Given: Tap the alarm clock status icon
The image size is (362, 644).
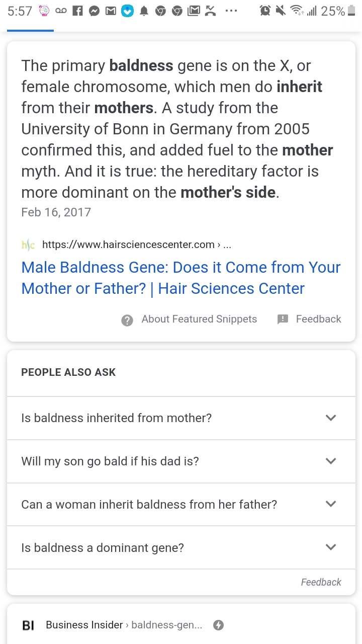Looking at the screenshot, I should pos(265,11).
